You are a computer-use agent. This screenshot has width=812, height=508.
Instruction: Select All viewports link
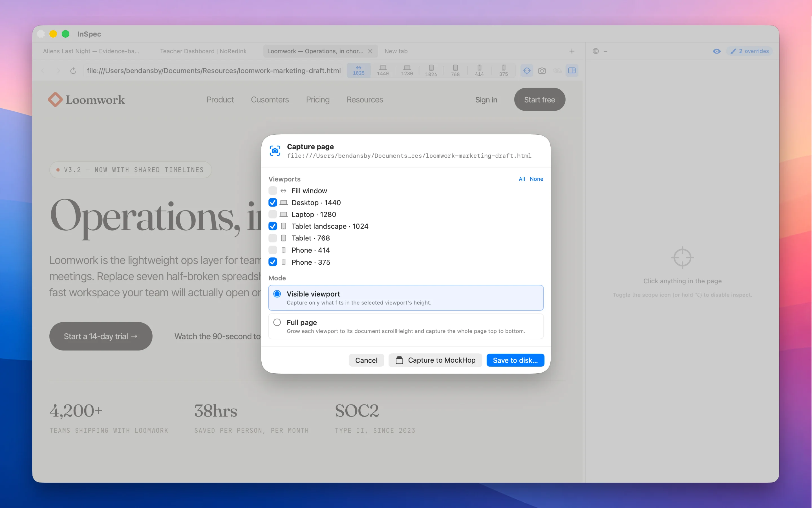(x=522, y=179)
